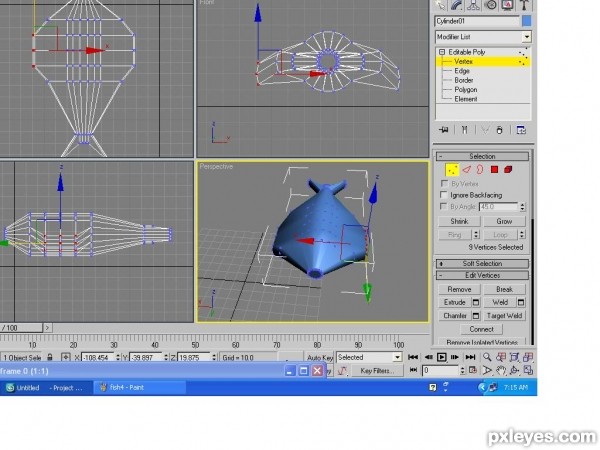Open the blue object color swatch
600x450 pixels.
tap(527, 21)
